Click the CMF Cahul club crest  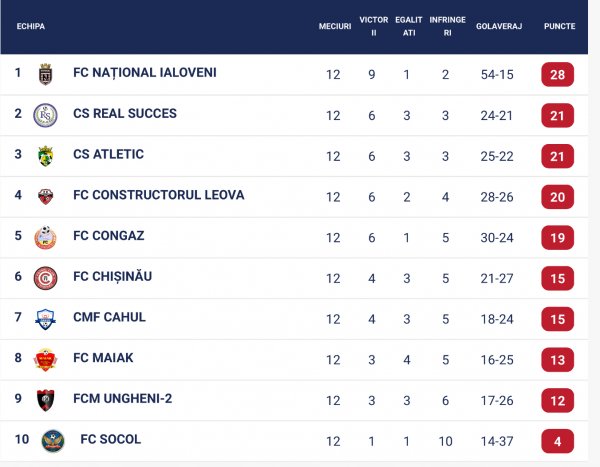point(45,319)
